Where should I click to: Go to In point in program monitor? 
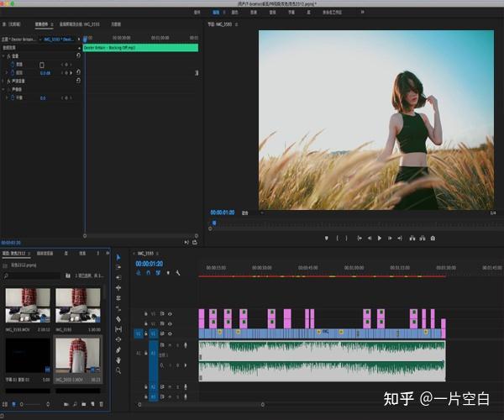click(360, 238)
